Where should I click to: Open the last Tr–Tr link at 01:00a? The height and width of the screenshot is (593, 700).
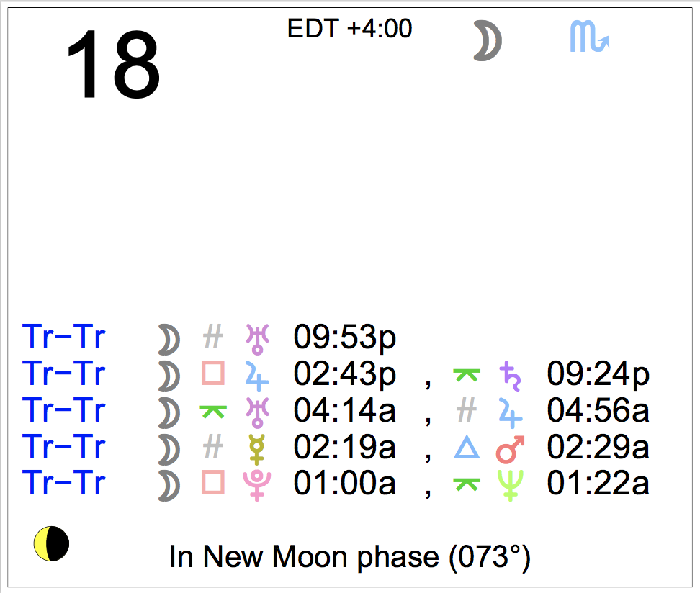(x=64, y=483)
